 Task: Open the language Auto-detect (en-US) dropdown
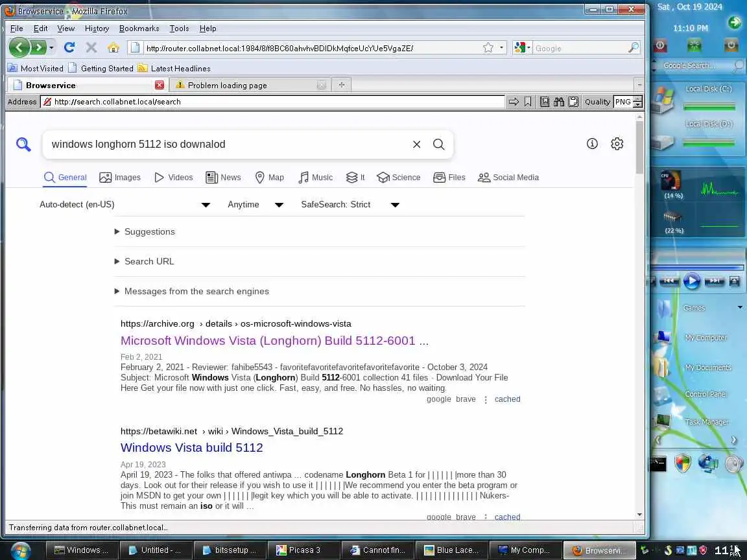tap(124, 205)
